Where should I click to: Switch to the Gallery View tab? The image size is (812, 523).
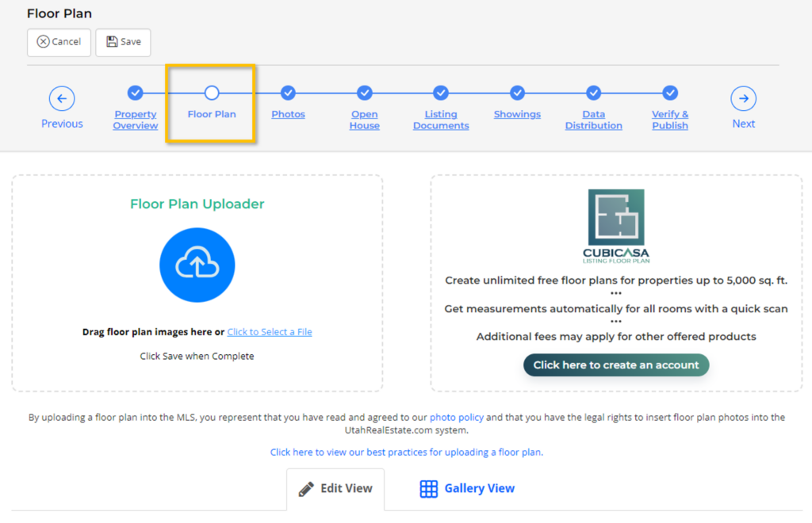467,489
